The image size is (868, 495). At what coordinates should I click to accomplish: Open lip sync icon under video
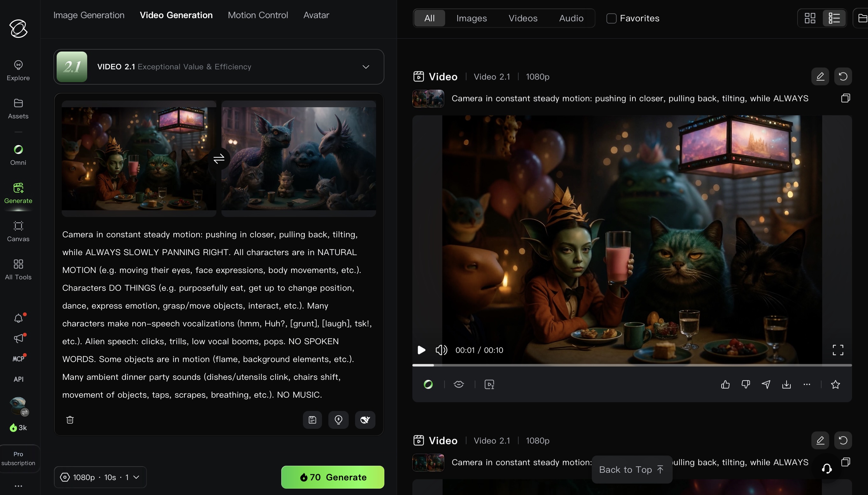pyautogui.click(x=458, y=385)
